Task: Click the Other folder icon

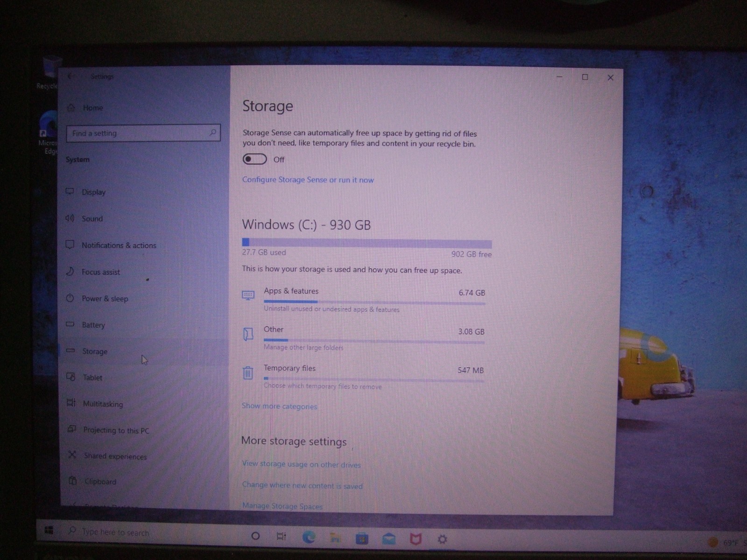Action: pos(248,334)
